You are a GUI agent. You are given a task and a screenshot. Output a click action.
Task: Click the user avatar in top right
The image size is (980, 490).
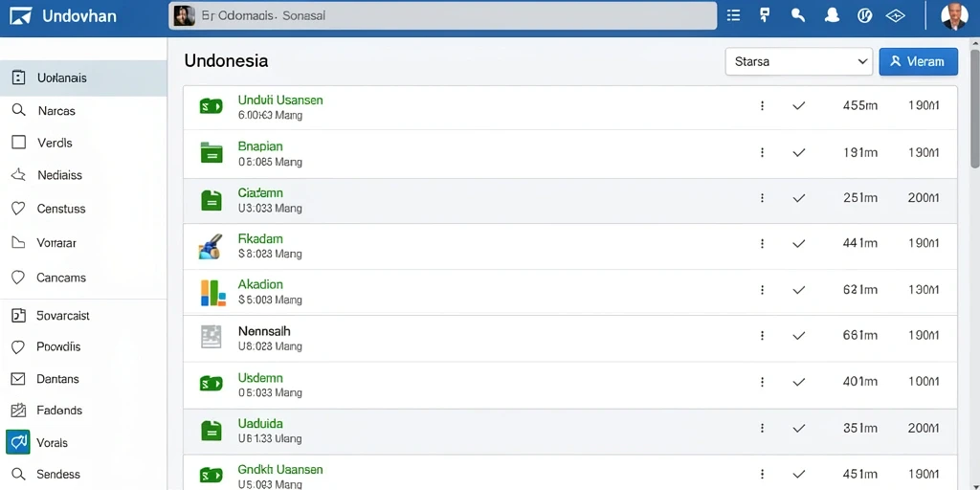coord(954,16)
